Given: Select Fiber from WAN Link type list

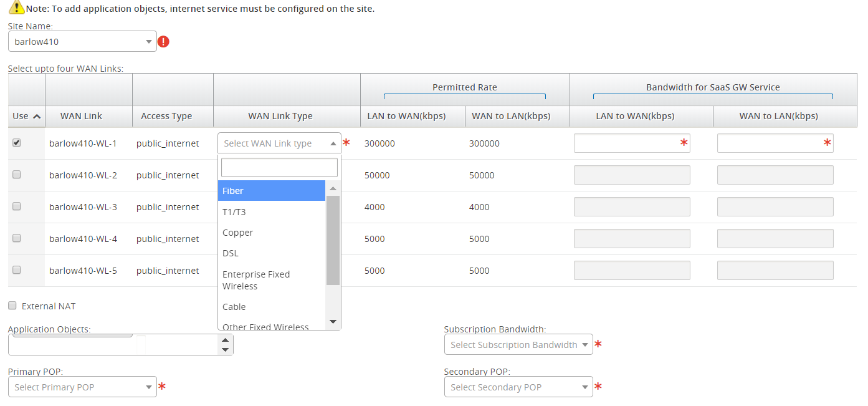Looking at the screenshot, I should pos(271,191).
